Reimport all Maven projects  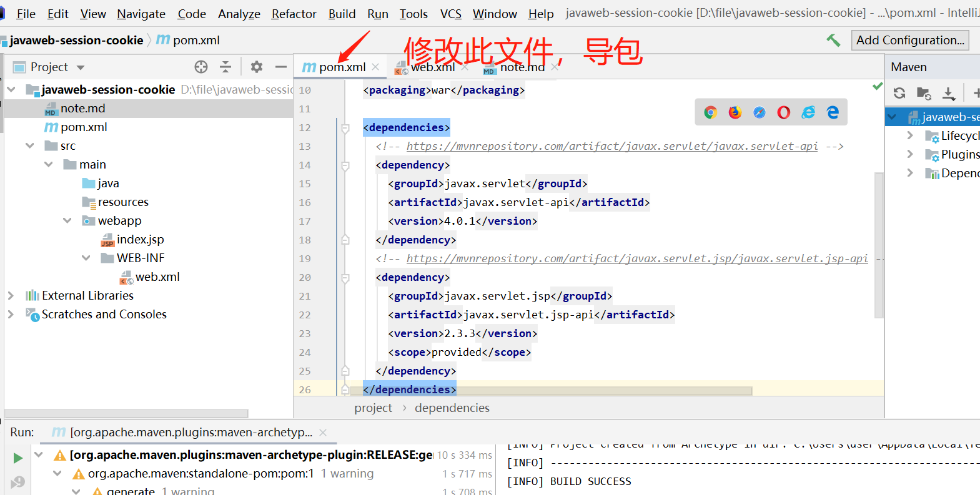(x=899, y=93)
